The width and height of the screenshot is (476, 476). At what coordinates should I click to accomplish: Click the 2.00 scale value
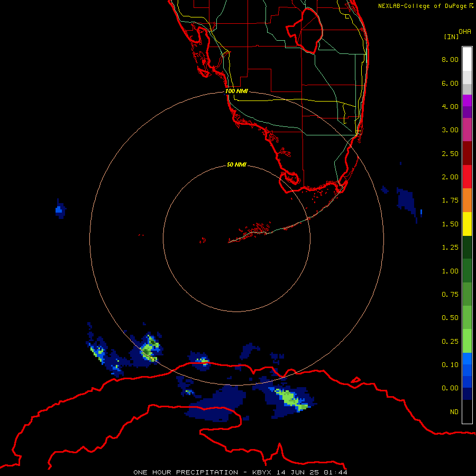[x=450, y=177]
